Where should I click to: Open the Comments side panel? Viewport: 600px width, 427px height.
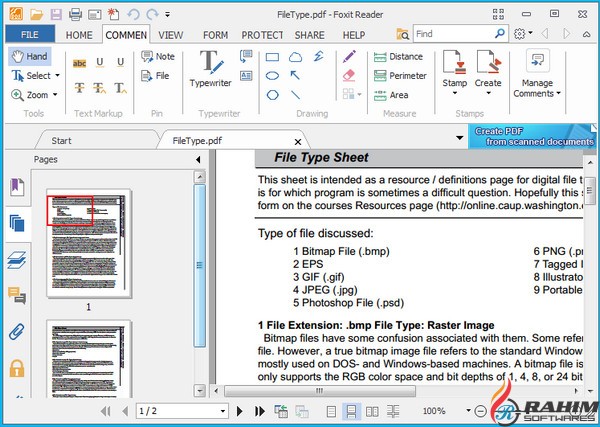pyautogui.click(x=17, y=295)
